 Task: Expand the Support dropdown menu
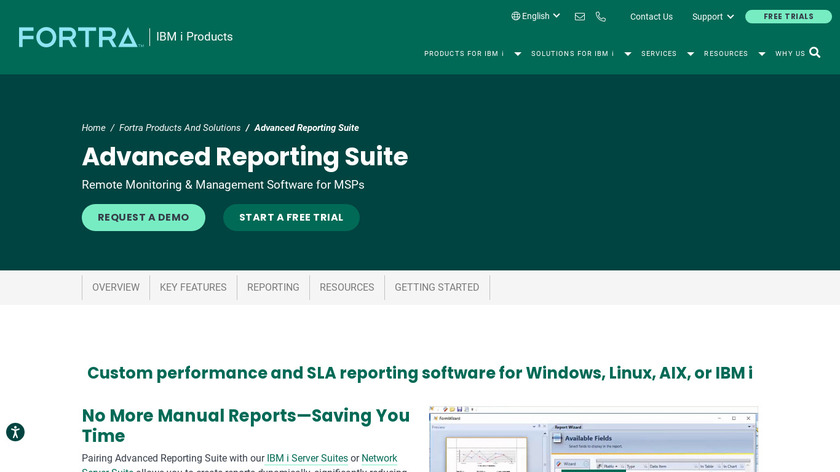coord(713,17)
